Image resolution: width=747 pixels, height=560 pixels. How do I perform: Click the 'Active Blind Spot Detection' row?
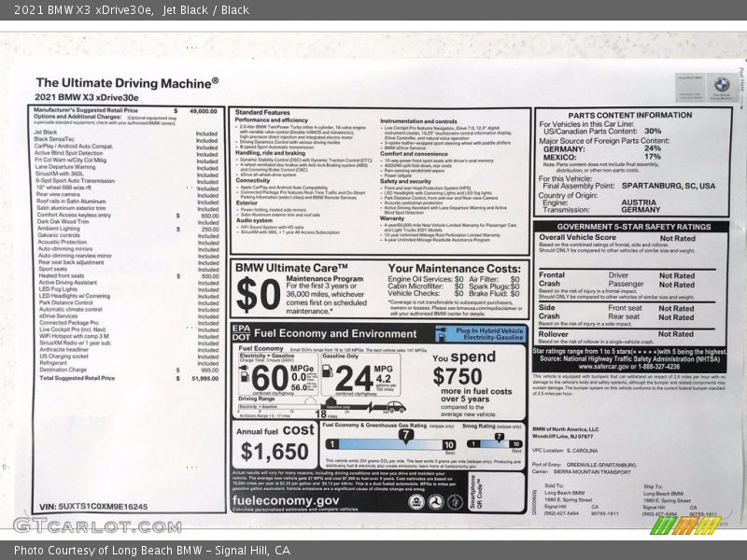click(x=126, y=153)
